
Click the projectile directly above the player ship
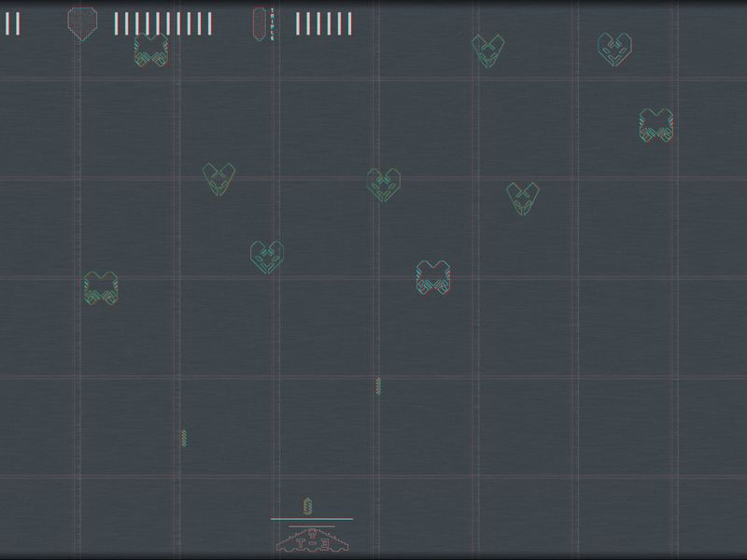point(308,506)
